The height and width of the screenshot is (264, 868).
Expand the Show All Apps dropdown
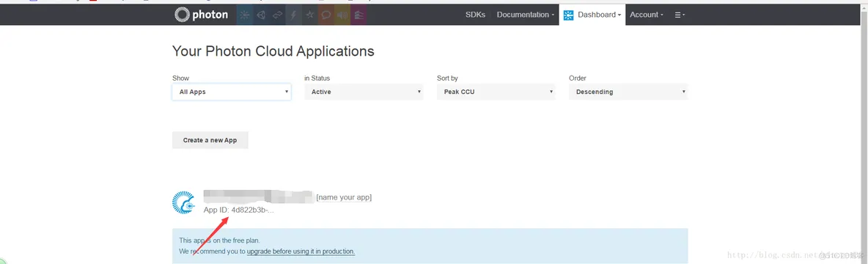pos(232,92)
